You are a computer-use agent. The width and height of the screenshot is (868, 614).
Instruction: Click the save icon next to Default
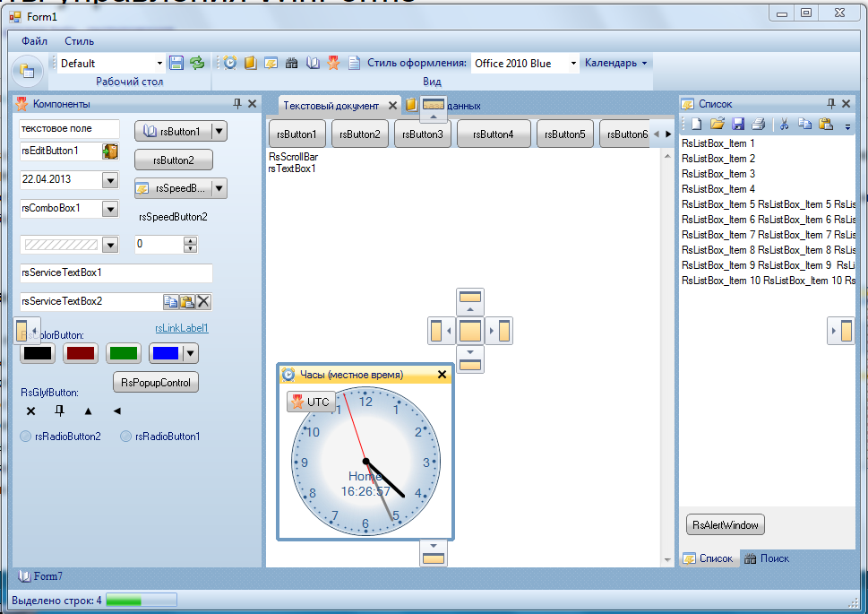[176, 63]
